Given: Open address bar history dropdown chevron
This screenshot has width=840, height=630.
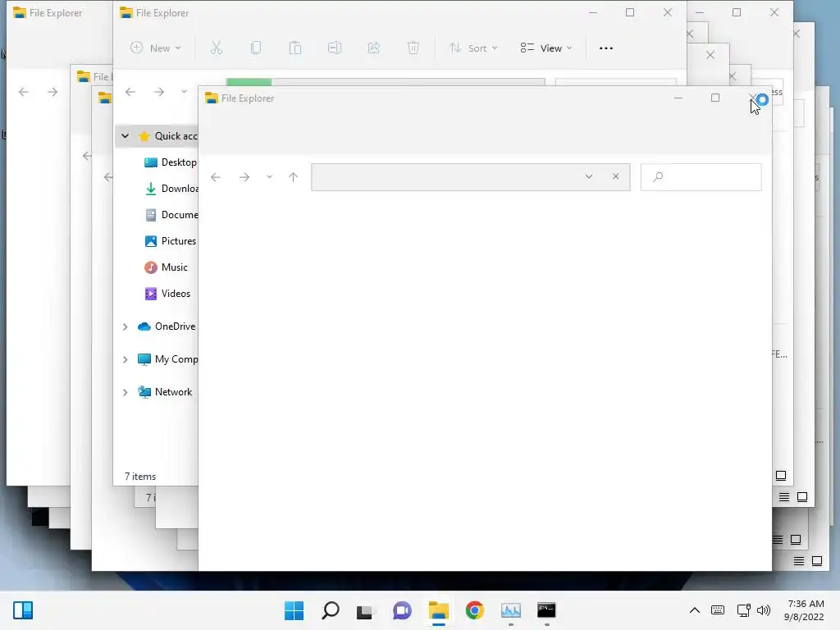Looking at the screenshot, I should tap(589, 177).
